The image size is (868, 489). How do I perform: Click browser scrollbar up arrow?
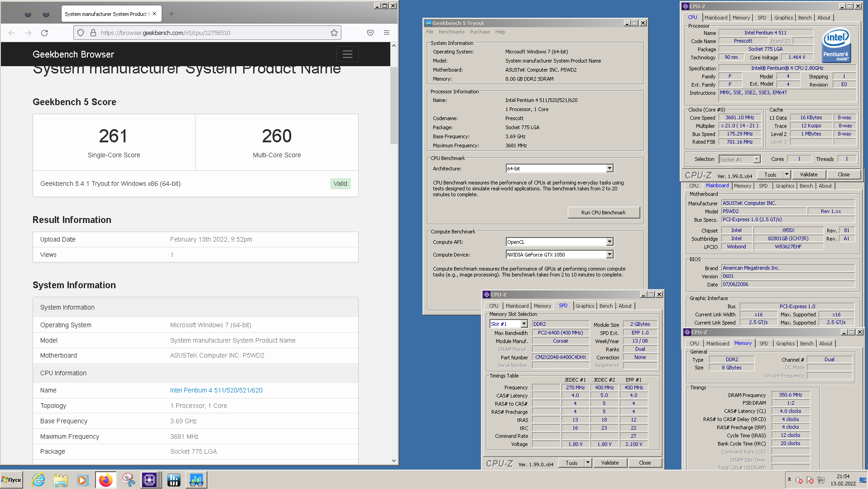click(393, 46)
